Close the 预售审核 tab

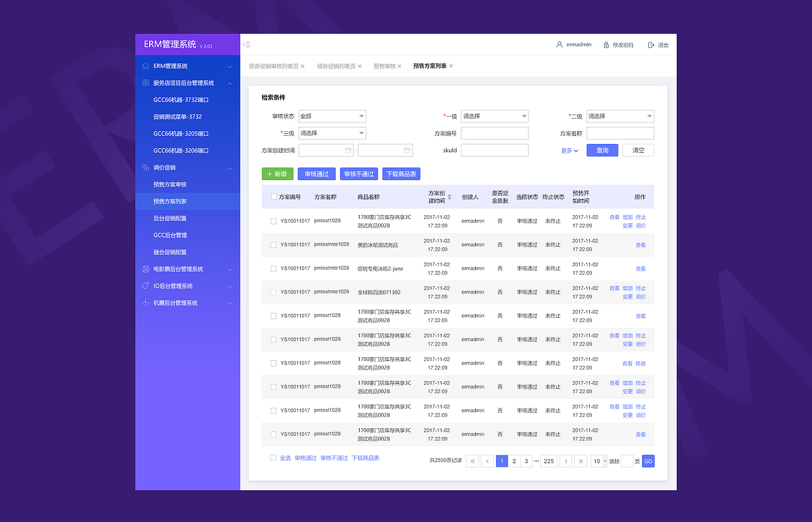pos(400,66)
